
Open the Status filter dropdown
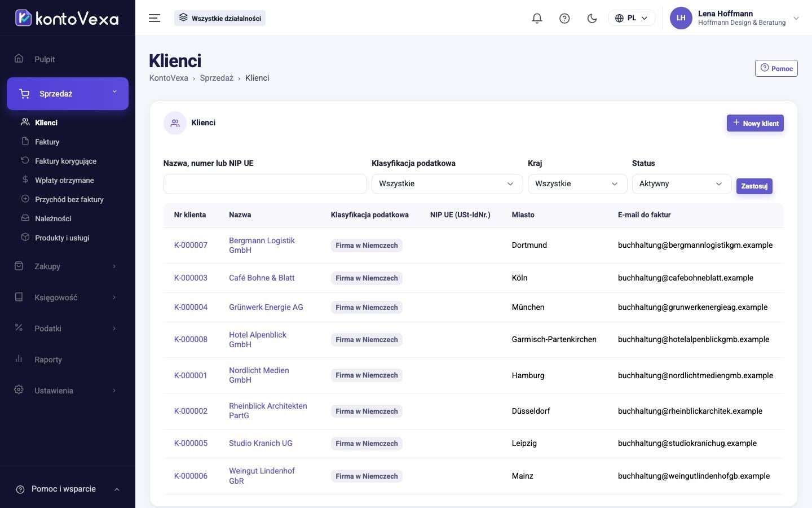(x=682, y=184)
